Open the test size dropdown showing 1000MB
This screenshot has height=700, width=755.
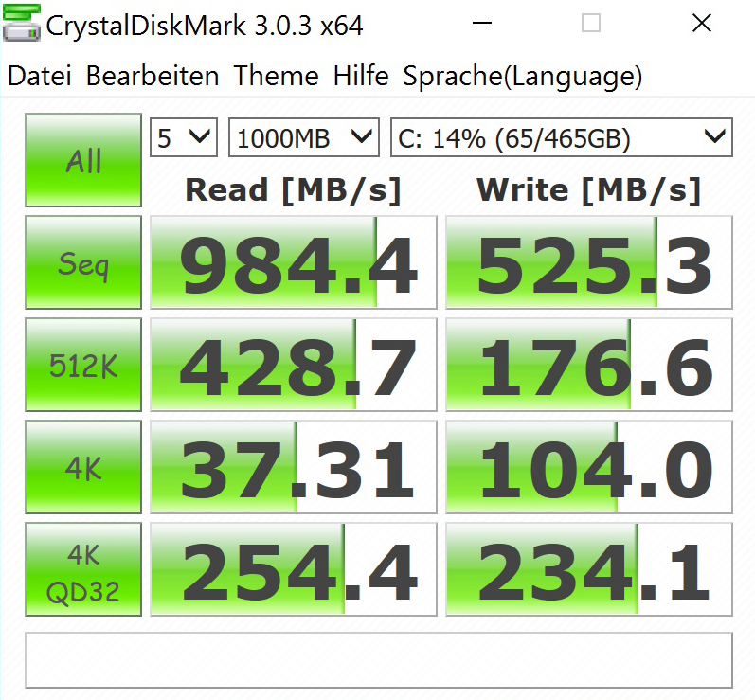[304, 137]
